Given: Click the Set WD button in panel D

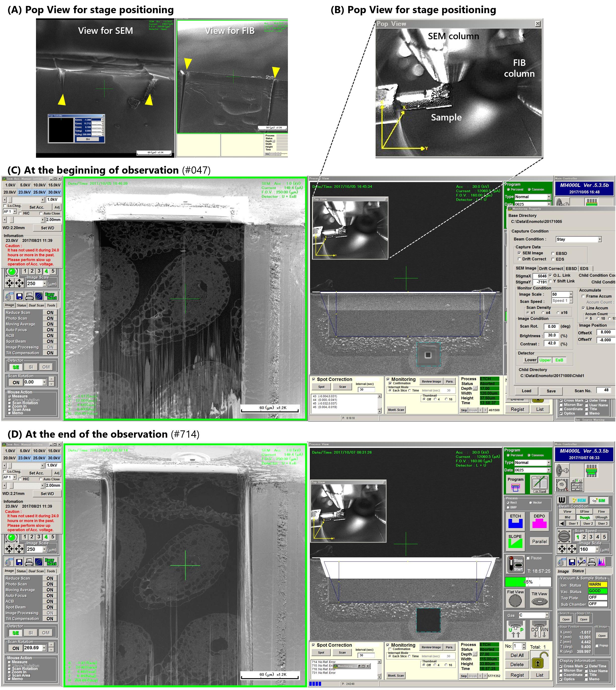Looking at the screenshot, I should 47,494.
